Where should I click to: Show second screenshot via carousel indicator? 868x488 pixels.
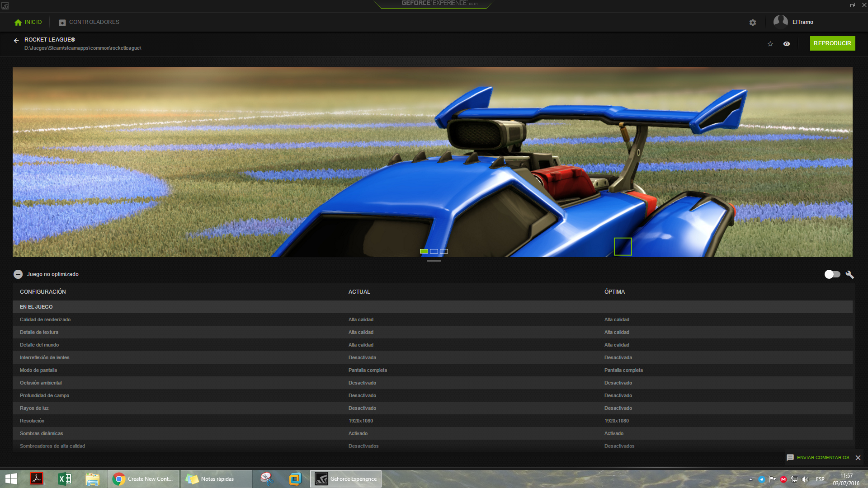(434, 251)
